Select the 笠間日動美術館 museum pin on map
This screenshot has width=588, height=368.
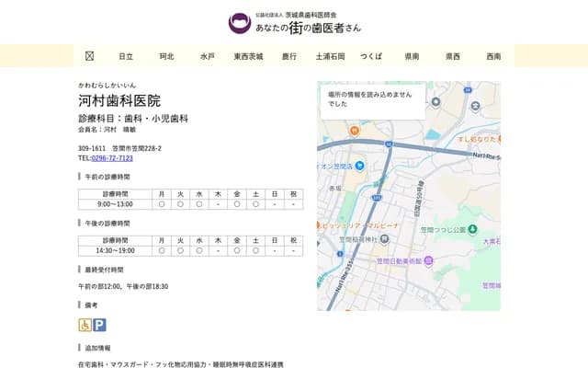(x=427, y=260)
